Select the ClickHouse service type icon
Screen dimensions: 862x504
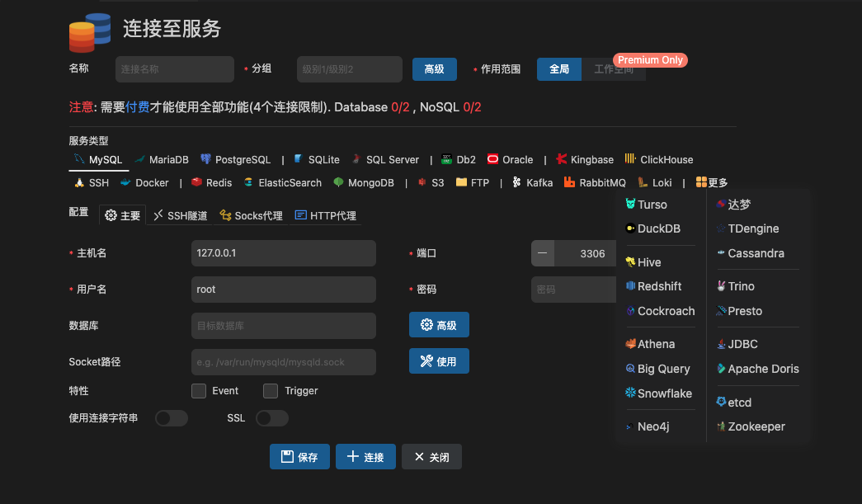click(630, 159)
